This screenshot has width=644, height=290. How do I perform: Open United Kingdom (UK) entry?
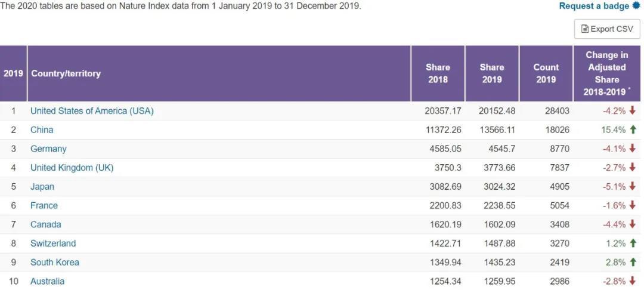(72, 168)
